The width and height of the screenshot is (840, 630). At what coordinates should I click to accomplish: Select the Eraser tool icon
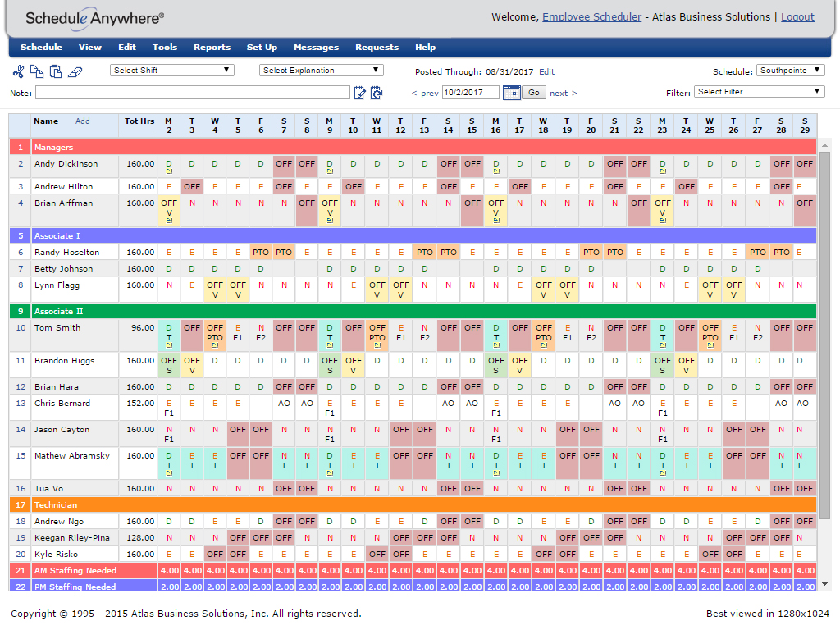(75, 71)
